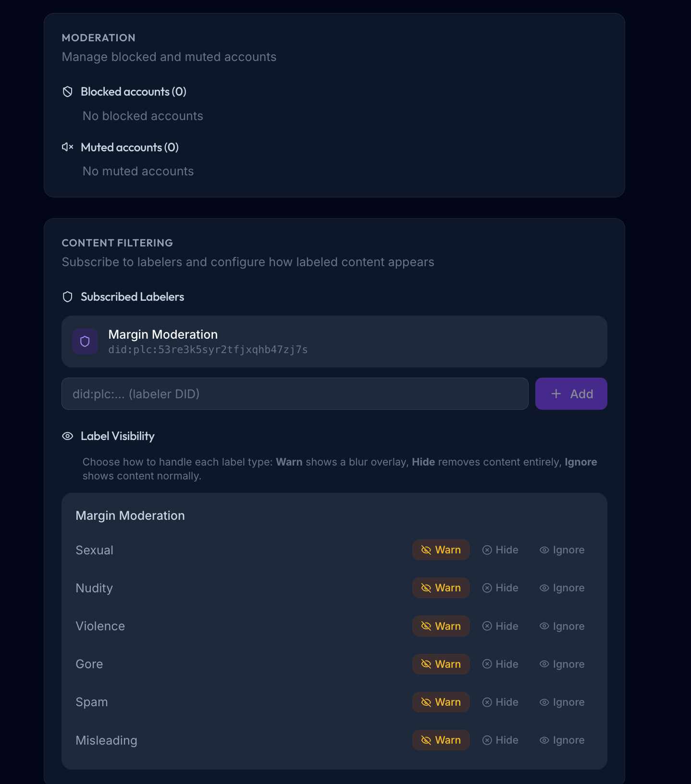Select Warn for Misleading label

[x=441, y=740]
